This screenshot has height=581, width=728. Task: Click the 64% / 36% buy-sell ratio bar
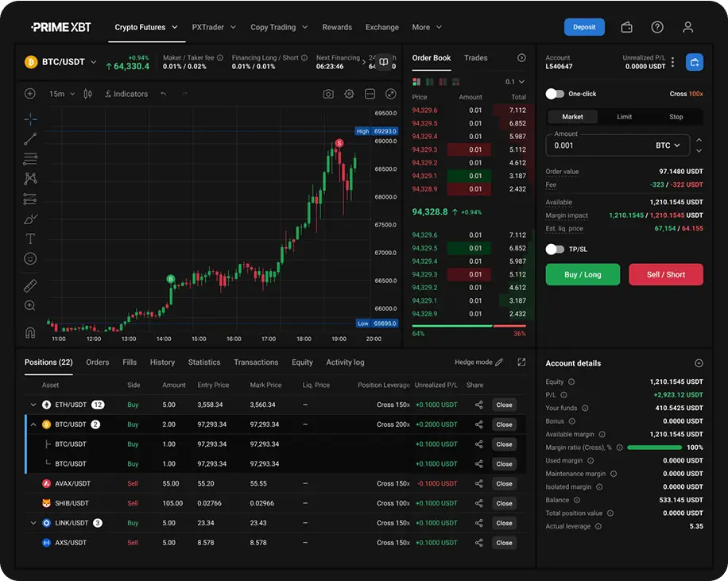tap(469, 326)
